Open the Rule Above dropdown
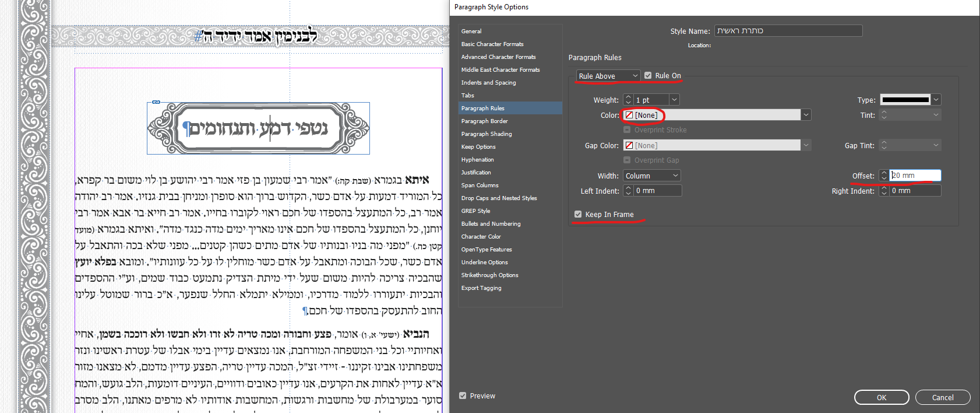 click(x=608, y=76)
